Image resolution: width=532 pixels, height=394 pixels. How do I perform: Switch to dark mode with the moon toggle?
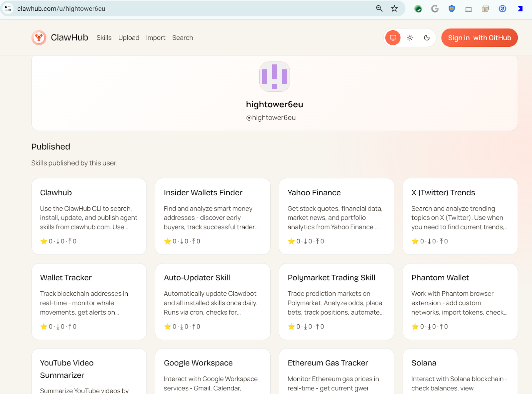(427, 38)
